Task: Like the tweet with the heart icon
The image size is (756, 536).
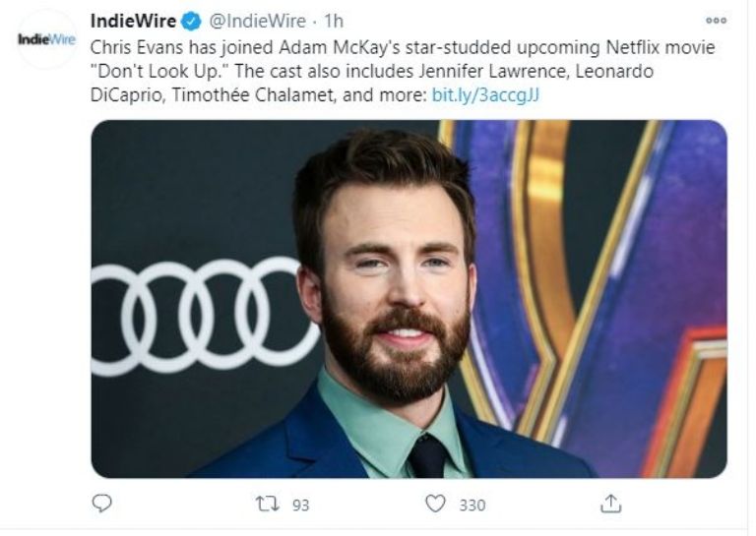Action: point(436,504)
